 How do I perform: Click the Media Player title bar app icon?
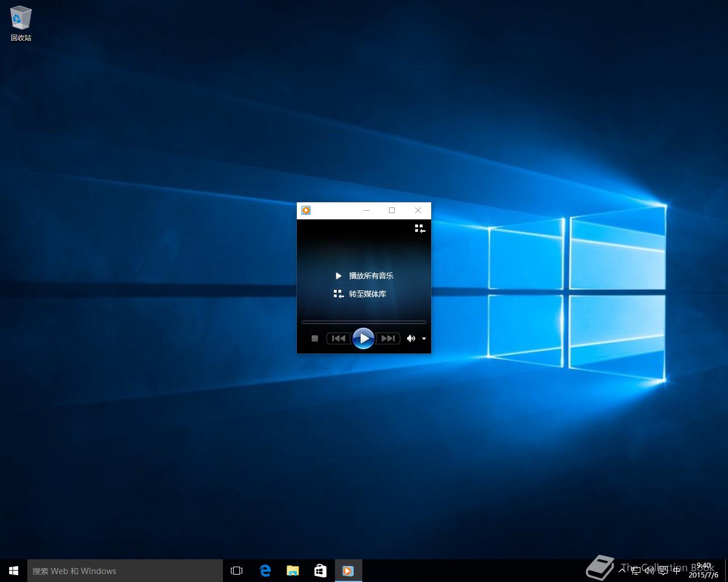[x=306, y=210]
